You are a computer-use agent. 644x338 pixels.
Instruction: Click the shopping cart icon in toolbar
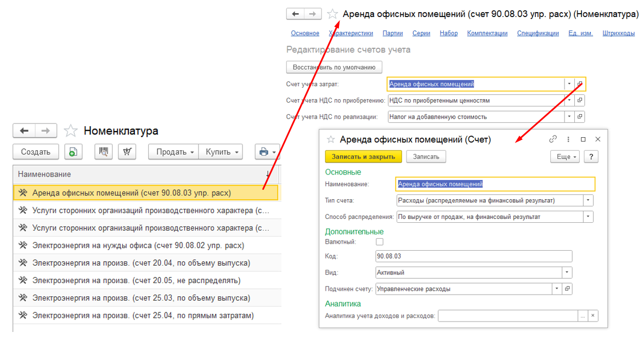coord(127,152)
